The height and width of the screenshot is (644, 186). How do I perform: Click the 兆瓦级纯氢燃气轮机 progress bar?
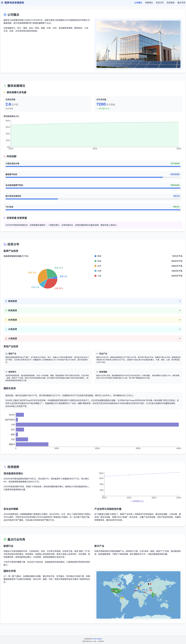coord(93,188)
